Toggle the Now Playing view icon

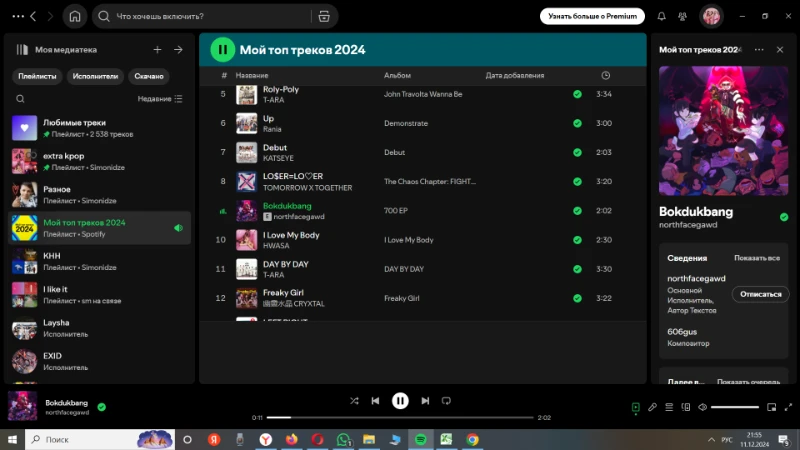[x=636, y=407]
